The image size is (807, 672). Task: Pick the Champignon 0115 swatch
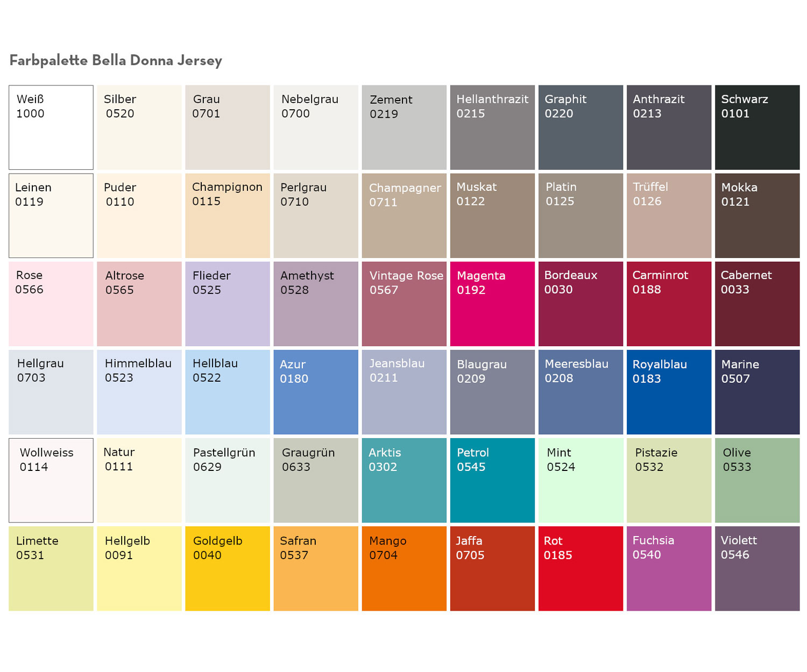228,216
